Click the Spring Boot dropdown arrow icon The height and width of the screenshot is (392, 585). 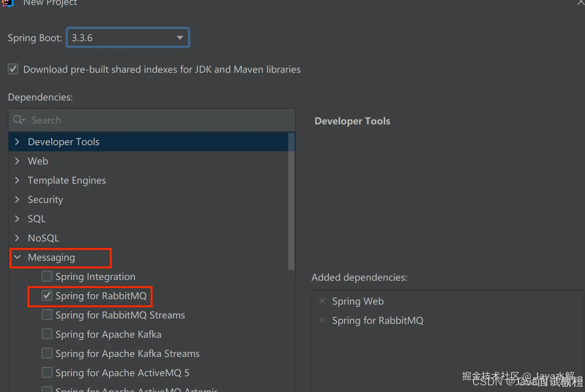click(180, 37)
